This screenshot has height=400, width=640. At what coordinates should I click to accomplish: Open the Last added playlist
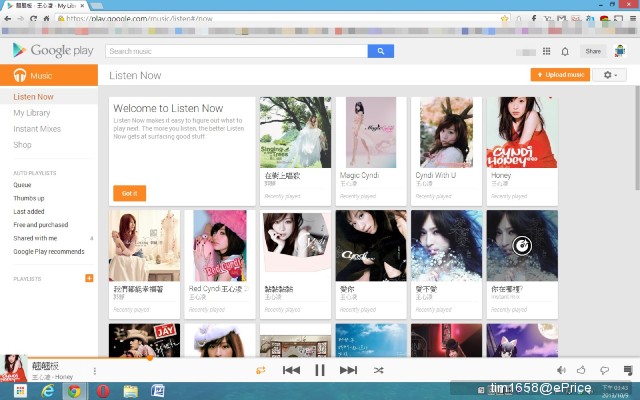point(29,211)
